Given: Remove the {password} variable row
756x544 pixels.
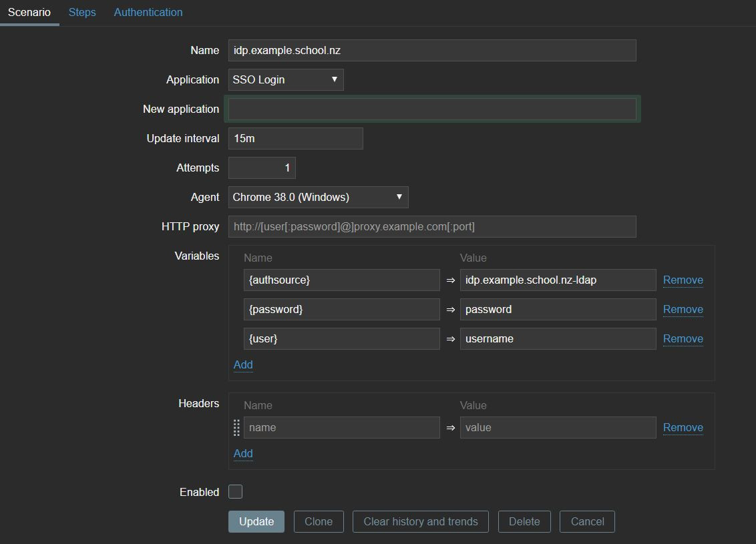Looking at the screenshot, I should [683, 310].
